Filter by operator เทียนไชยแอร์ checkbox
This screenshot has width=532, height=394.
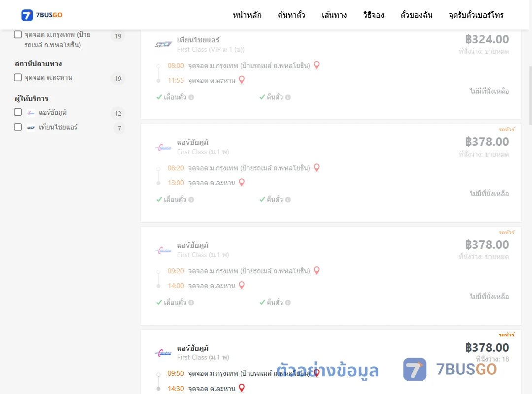coord(18,127)
